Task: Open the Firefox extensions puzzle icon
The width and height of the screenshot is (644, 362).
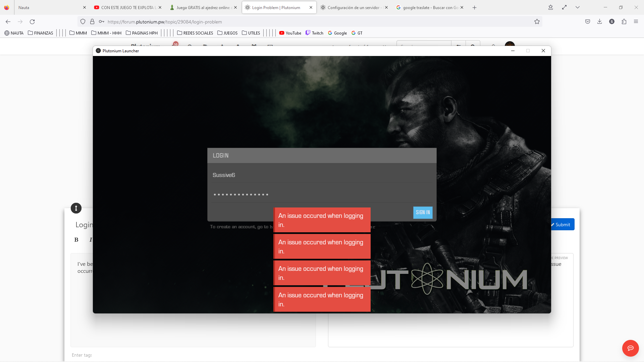Action: 624,22
